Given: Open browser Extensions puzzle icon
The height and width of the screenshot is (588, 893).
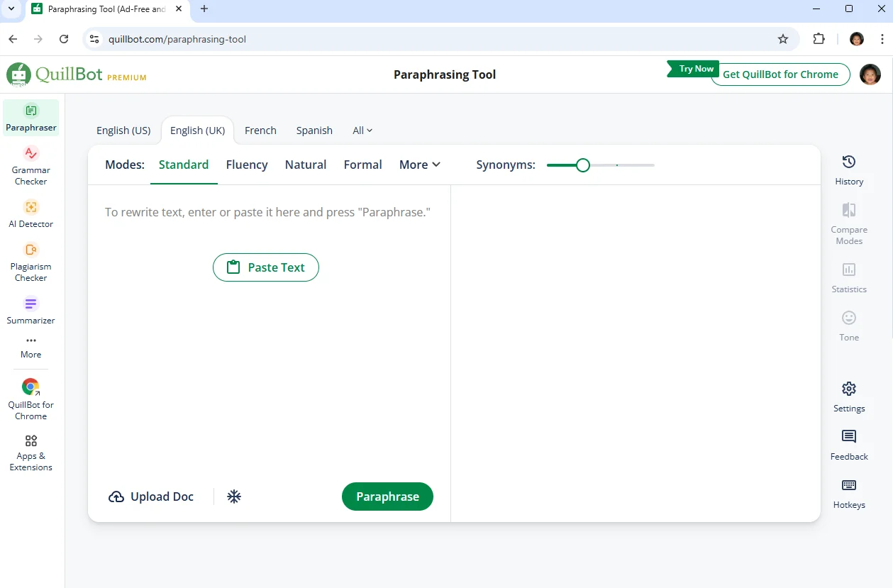Looking at the screenshot, I should point(819,39).
